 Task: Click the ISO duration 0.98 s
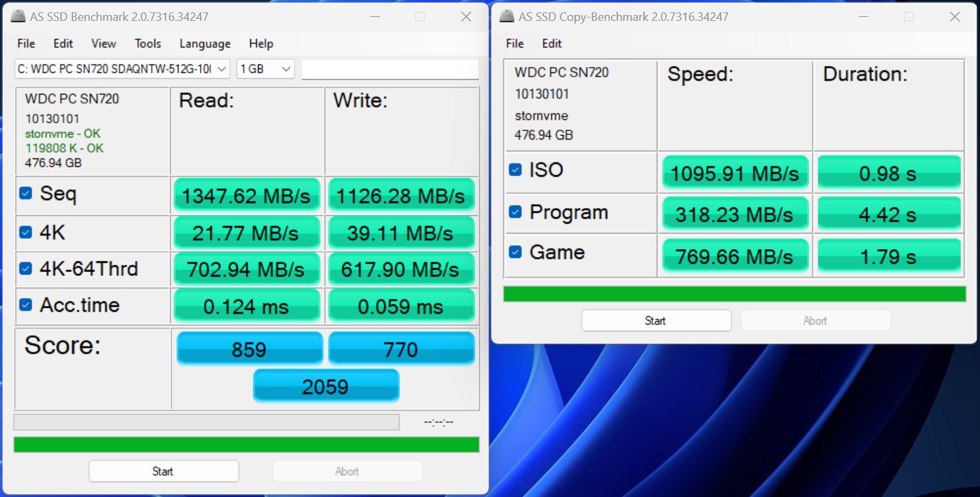pos(889,173)
